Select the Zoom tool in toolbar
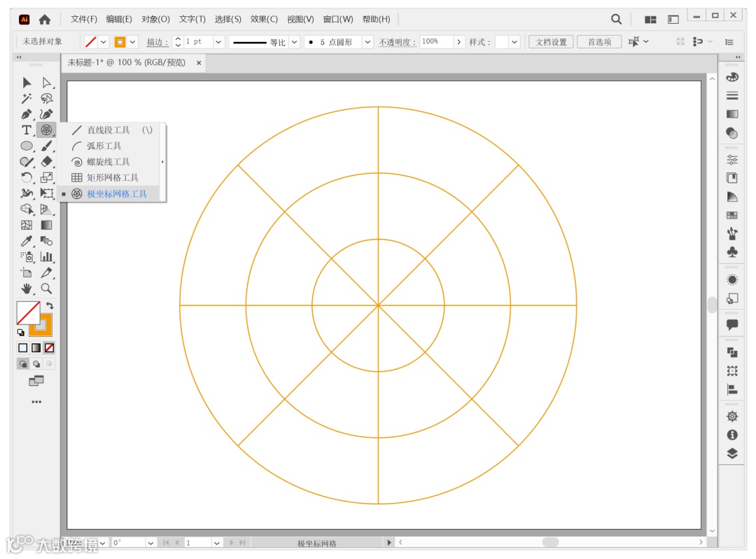Image resolution: width=756 pixels, height=559 pixels. (46, 289)
